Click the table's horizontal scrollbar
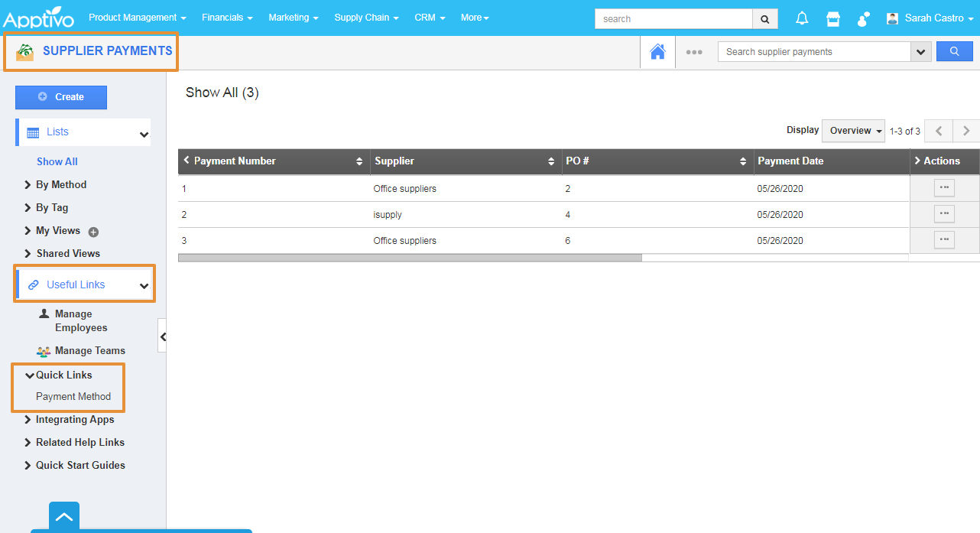Image resolution: width=980 pixels, height=533 pixels. [410, 258]
